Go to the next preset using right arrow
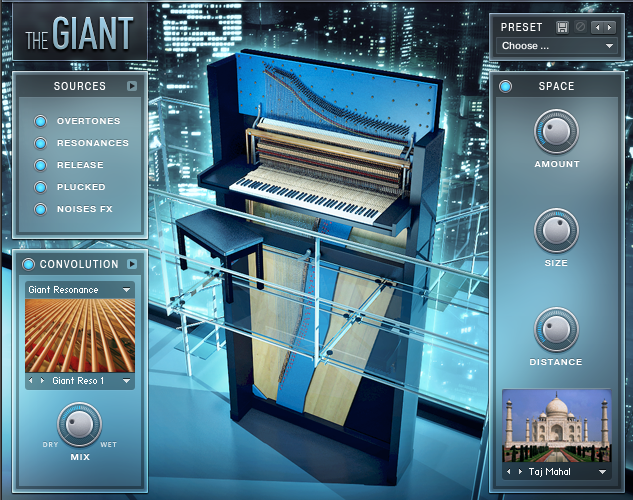Viewport: 633px width, 500px height. click(x=609, y=27)
